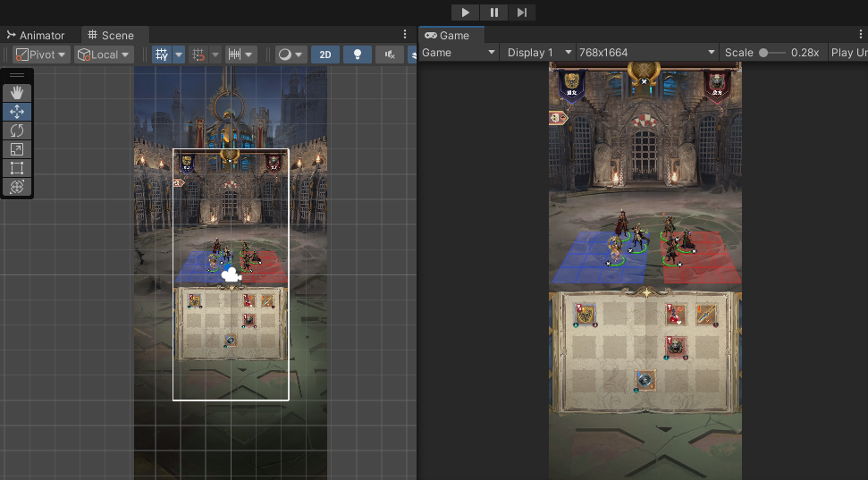Image resolution: width=868 pixels, height=480 pixels.
Task: Click the sword card in the Game view book
Action: (x=706, y=315)
